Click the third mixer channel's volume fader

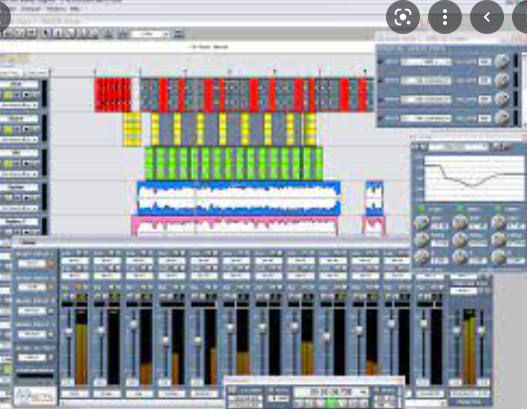click(x=133, y=325)
